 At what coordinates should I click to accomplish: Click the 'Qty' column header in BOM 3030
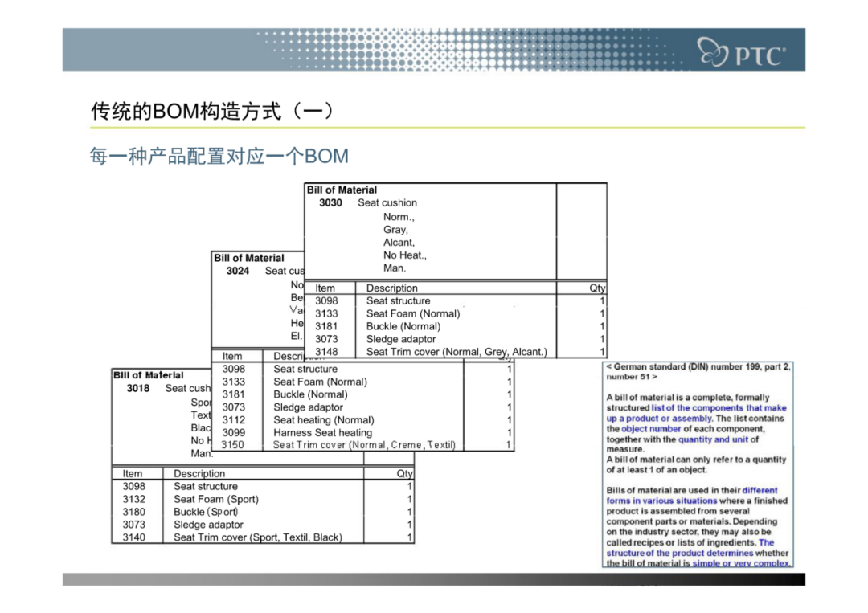coord(597,288)
